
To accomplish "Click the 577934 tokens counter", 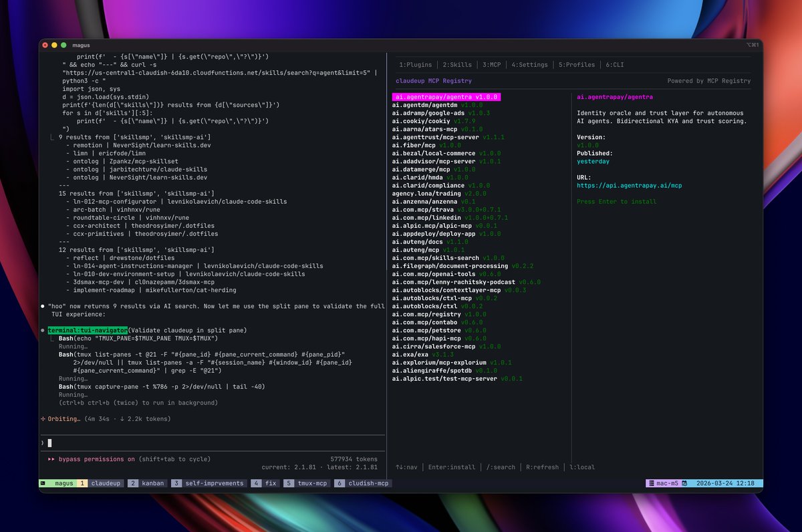I will 354,459.
